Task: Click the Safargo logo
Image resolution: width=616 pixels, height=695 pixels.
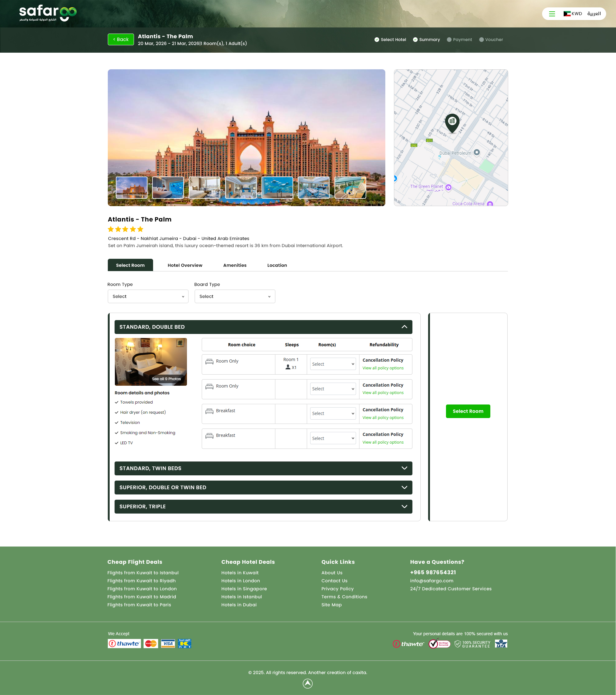Action: 48,13
